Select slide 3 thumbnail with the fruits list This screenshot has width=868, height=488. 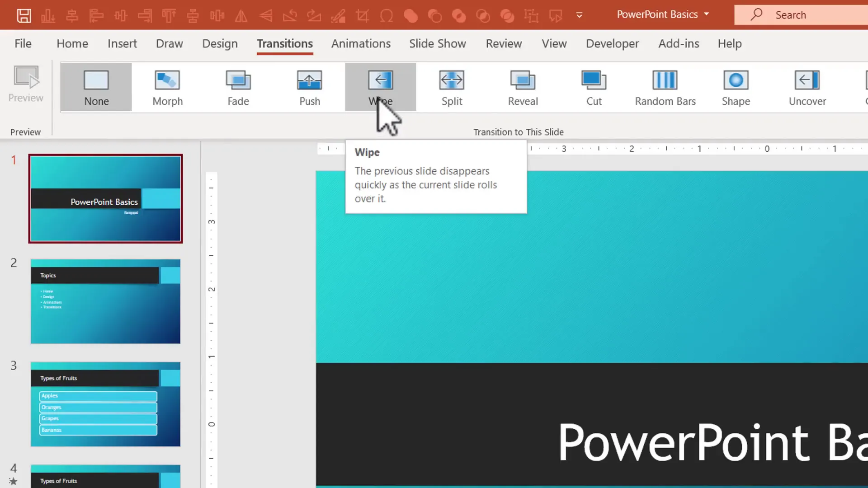[x=105, y=404]
